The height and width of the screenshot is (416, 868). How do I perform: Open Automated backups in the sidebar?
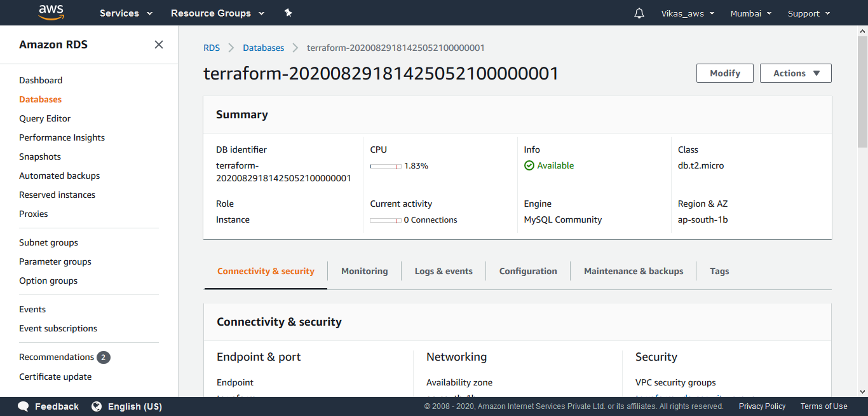pyautogui.click(x=59, y=176)
